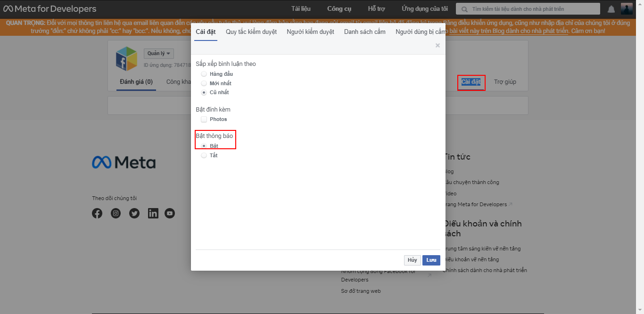The height and width of the screenshot is (314, 644).
Task: Select the Mới nhất sort option
Action: [x=204, y=83]
